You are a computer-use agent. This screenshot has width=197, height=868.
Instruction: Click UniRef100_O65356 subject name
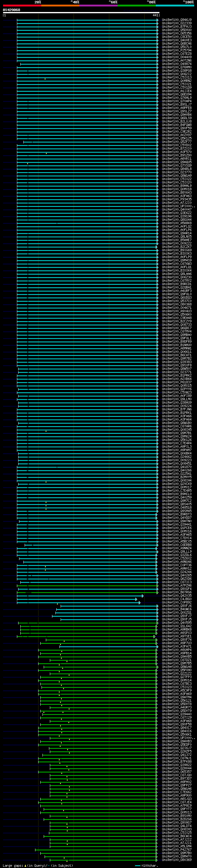176,33
